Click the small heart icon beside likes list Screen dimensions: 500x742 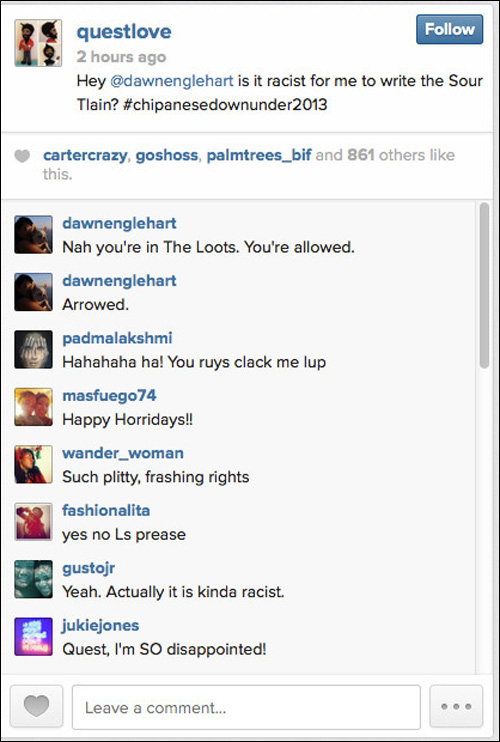22,156
